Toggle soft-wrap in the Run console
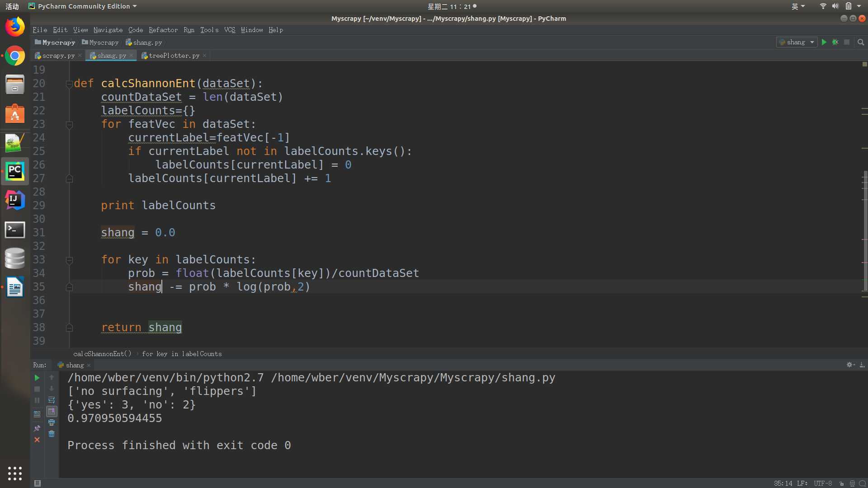 52,400
